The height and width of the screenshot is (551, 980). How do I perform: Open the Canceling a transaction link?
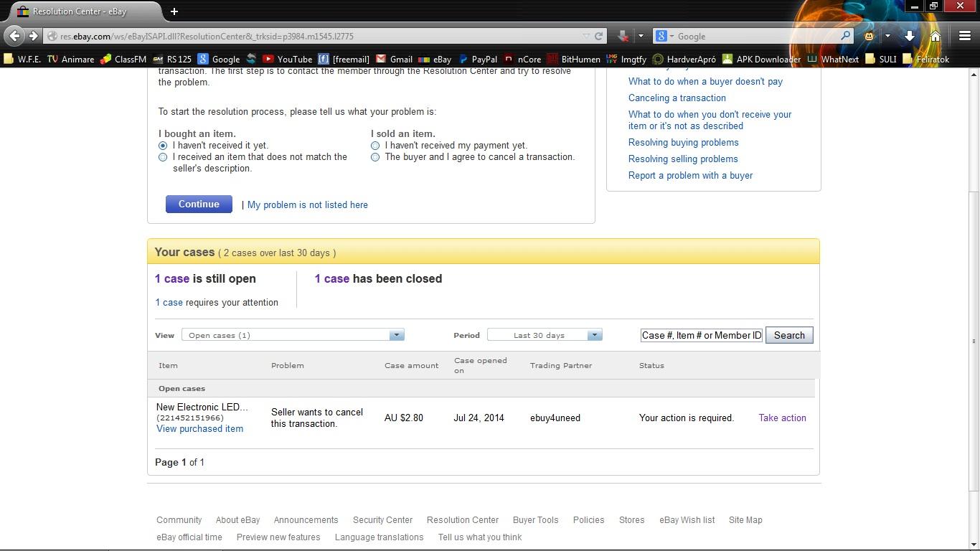click(677, 98)
